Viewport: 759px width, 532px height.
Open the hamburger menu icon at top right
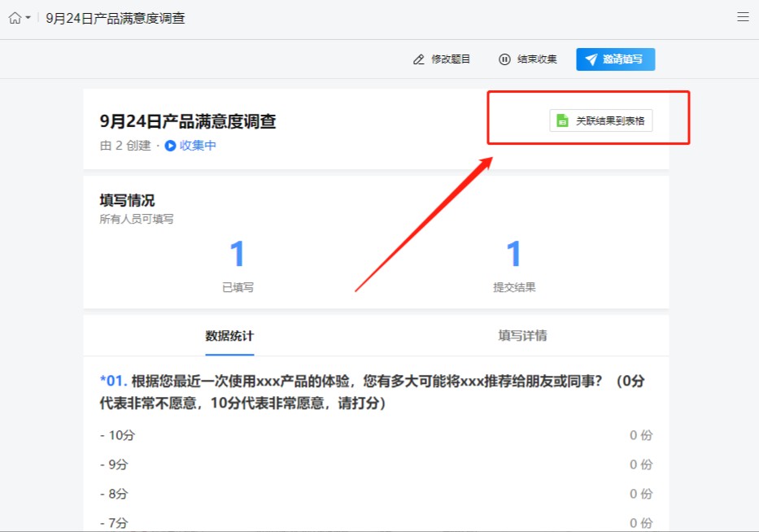click(x=741, y=16)
